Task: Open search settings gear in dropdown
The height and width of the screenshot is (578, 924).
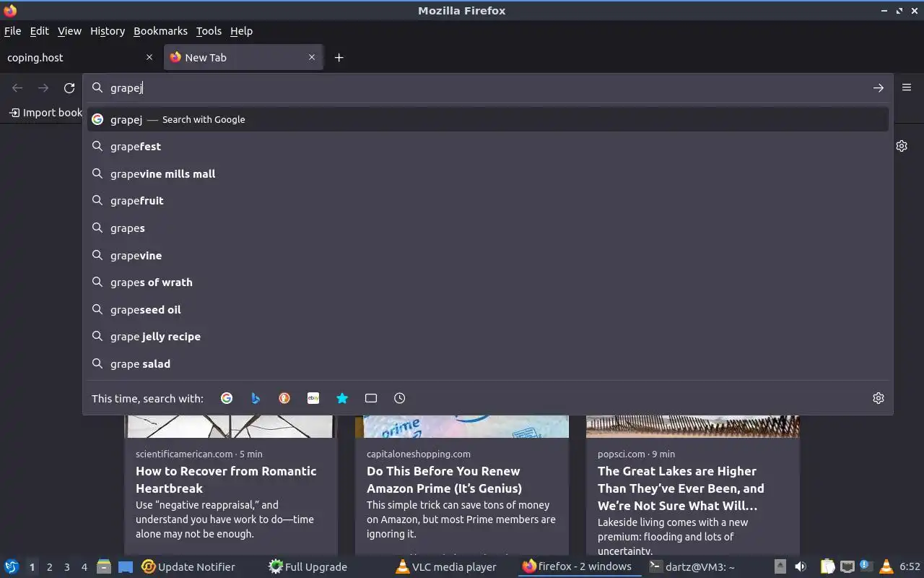Action: (879, 398)
